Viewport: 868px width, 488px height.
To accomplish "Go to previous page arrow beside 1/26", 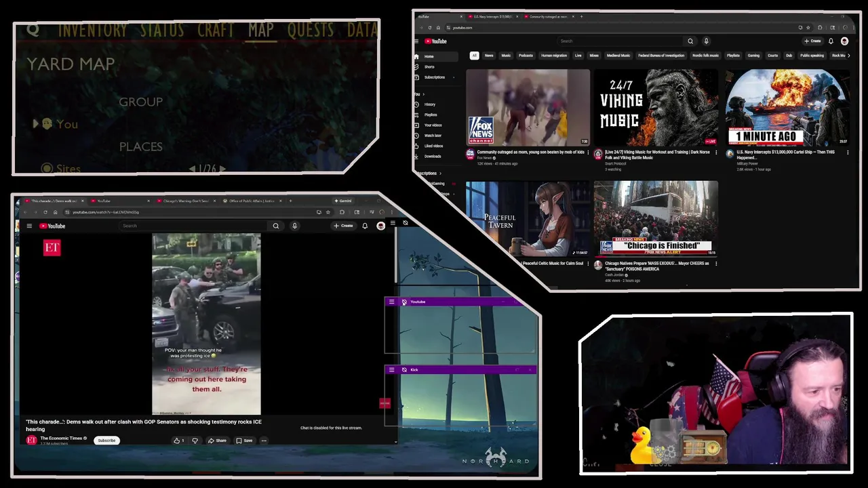I will [192, 168].
